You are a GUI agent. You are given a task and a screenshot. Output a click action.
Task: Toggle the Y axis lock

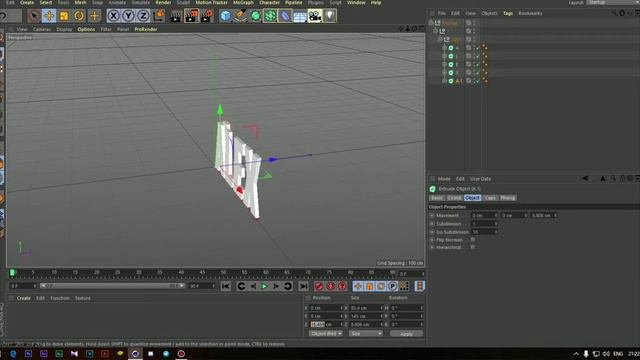click(x=128, y=16)
